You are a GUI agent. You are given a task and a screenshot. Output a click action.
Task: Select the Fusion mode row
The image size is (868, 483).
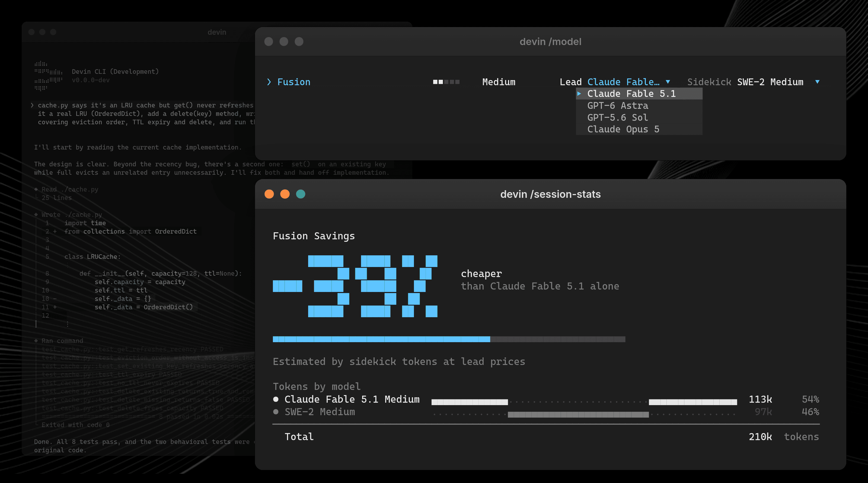543,82
